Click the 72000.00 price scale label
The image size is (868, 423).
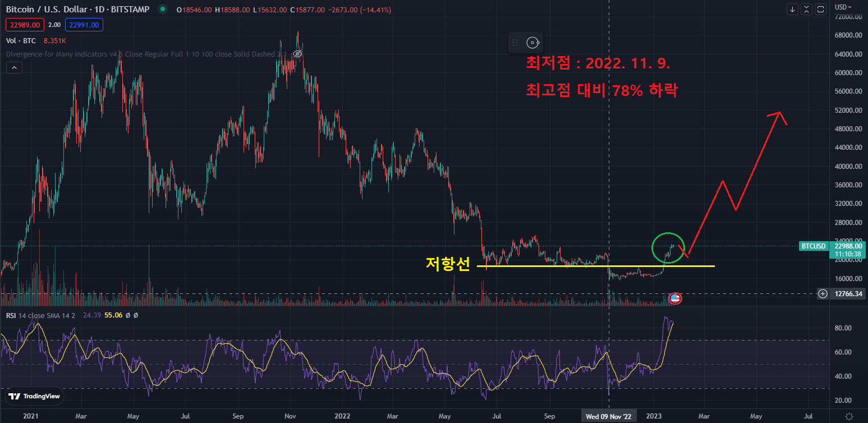pos(848,17)
